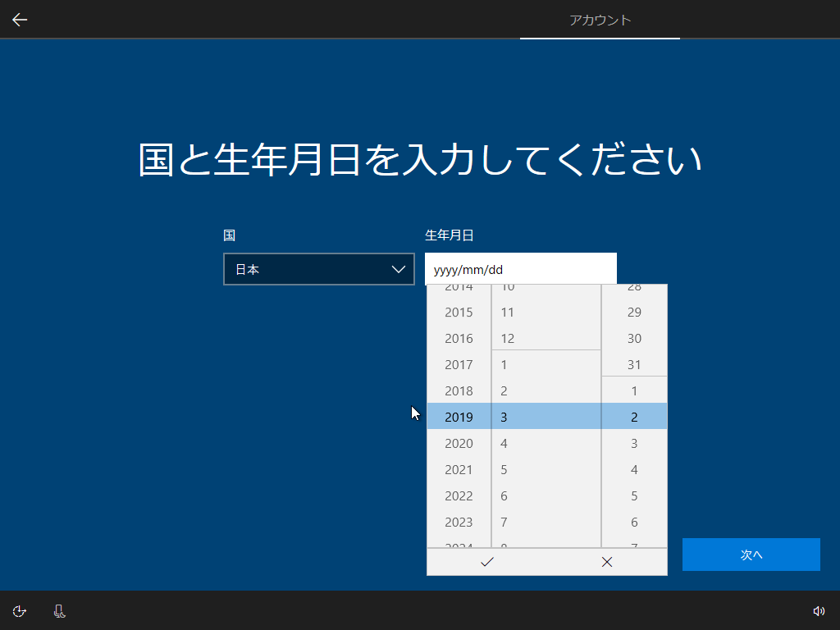Open the country dropdown showing 日本
This screenshot has width=840, height=630.
318,269
